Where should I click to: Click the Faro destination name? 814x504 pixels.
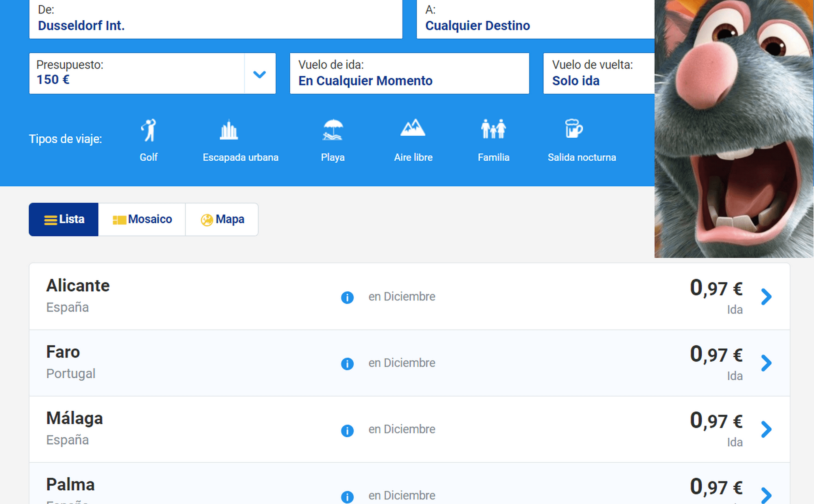tap(63, 352)
